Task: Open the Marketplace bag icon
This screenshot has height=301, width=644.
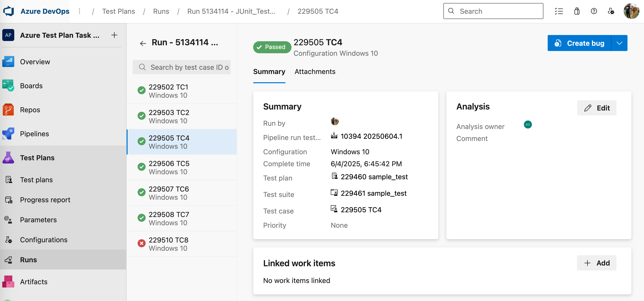Action: pos(577,11)
